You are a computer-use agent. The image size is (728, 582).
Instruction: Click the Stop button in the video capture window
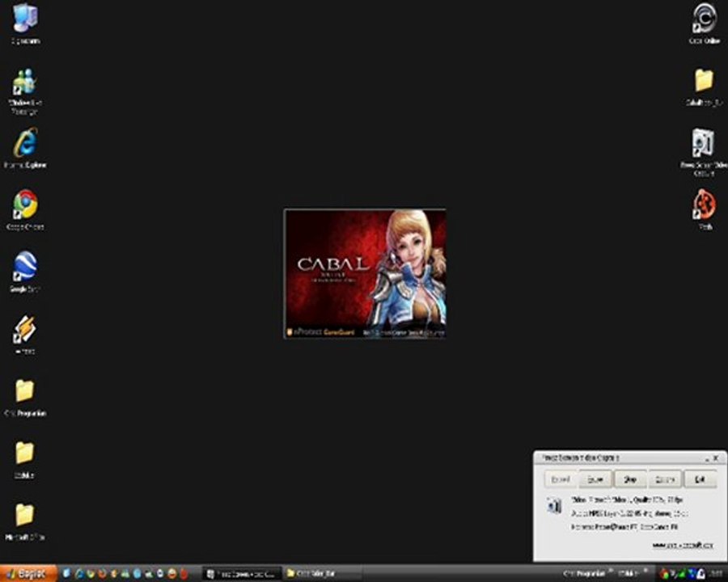(630, 479)
